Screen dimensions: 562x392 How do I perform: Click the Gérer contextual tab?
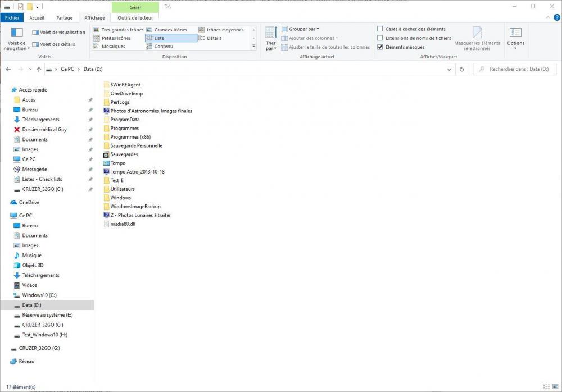tap(135, 7)
